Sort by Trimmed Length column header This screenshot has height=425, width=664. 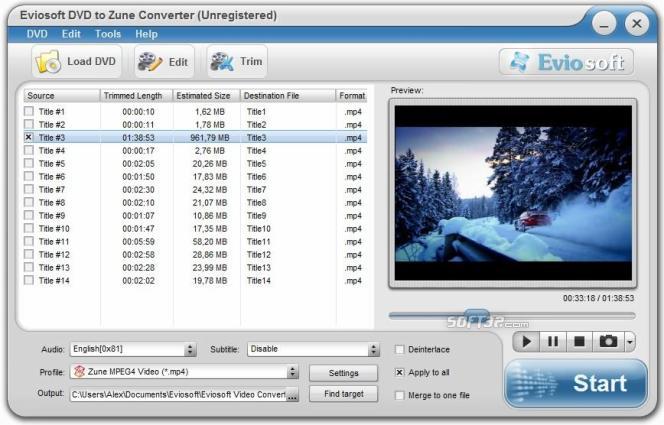pos(136,96)
